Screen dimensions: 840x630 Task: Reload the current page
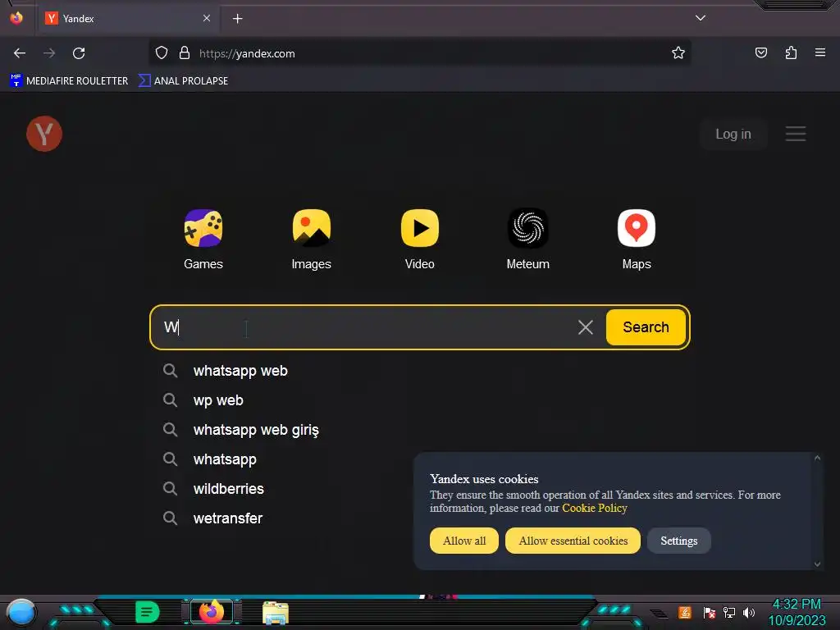coord(79,53)
